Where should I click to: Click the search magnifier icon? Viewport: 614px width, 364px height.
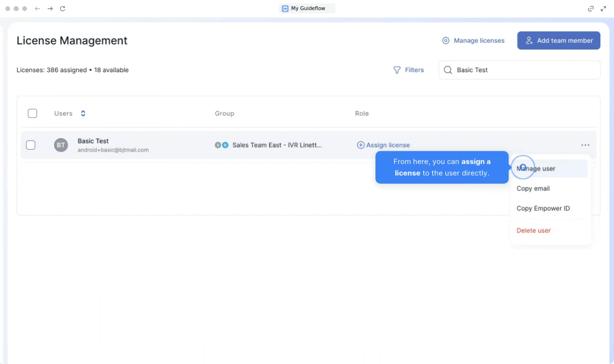448,70
